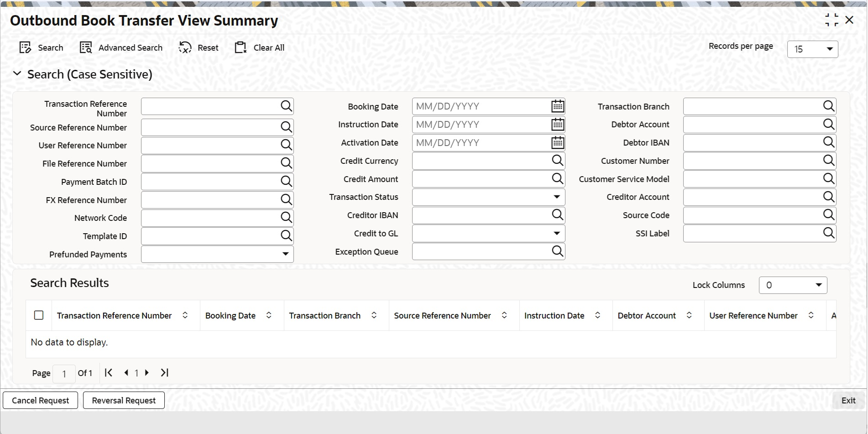
Task: Sort by Booking Date column
Action: coord(269,315)
